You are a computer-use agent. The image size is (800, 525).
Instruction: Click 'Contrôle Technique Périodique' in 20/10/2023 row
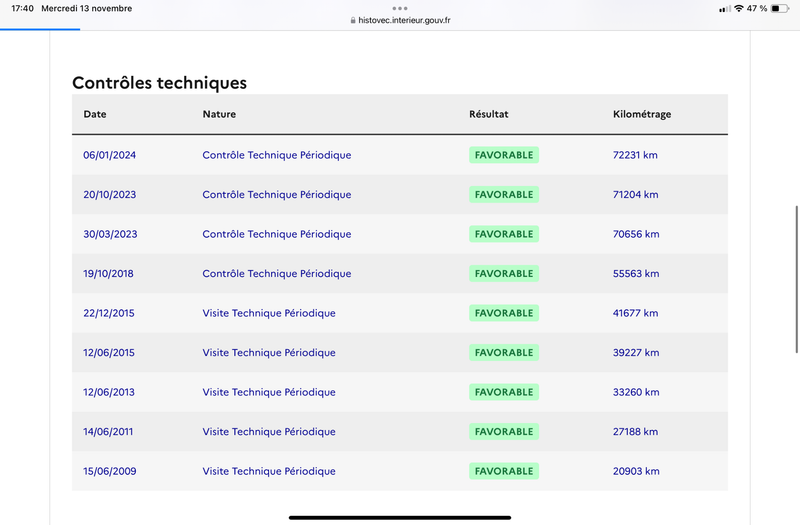(277, 194)
